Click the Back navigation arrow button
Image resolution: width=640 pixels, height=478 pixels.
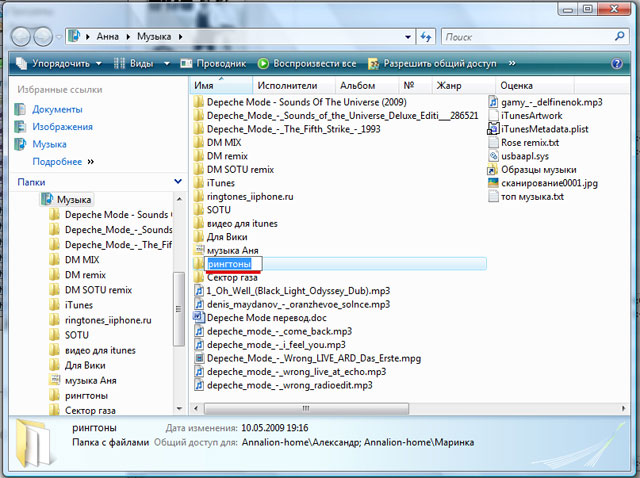(20, 37)
